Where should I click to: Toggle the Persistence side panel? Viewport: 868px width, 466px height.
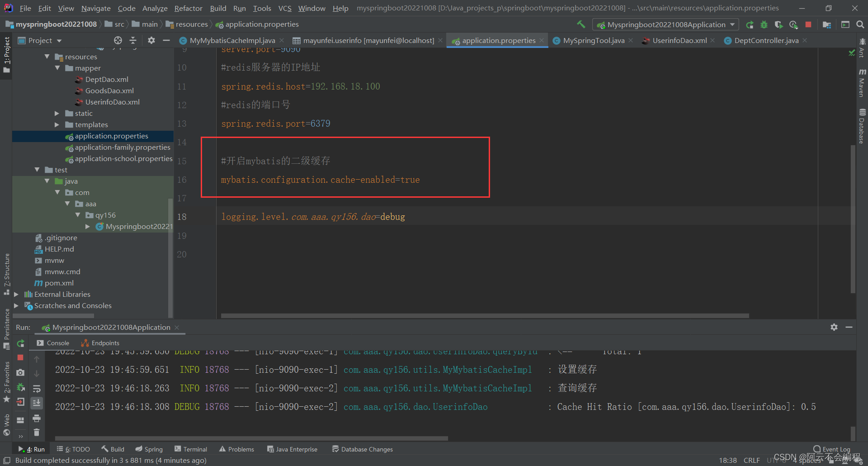[6, 329]
